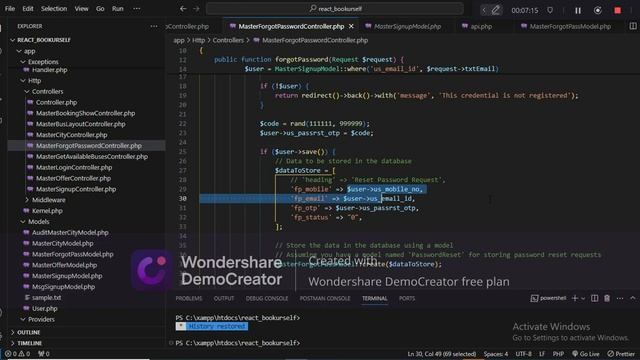The width and height of the screenshot is (640, 360).
Task: Open terminal panel more actions
Action: (620, 298)
